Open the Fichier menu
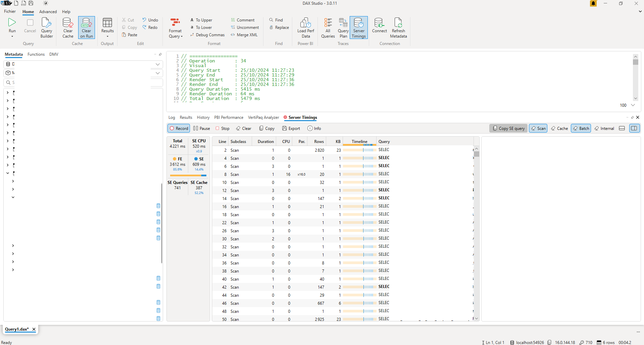Viewport: 644px width, 345px height. [10, 11]
